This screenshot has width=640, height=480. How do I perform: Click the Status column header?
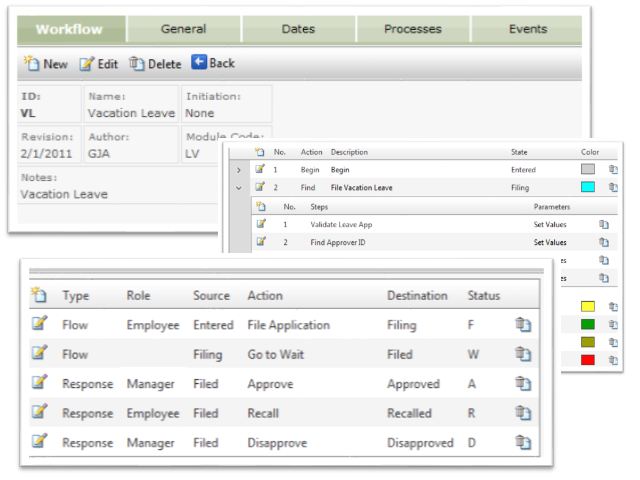(x=484, y=296)
